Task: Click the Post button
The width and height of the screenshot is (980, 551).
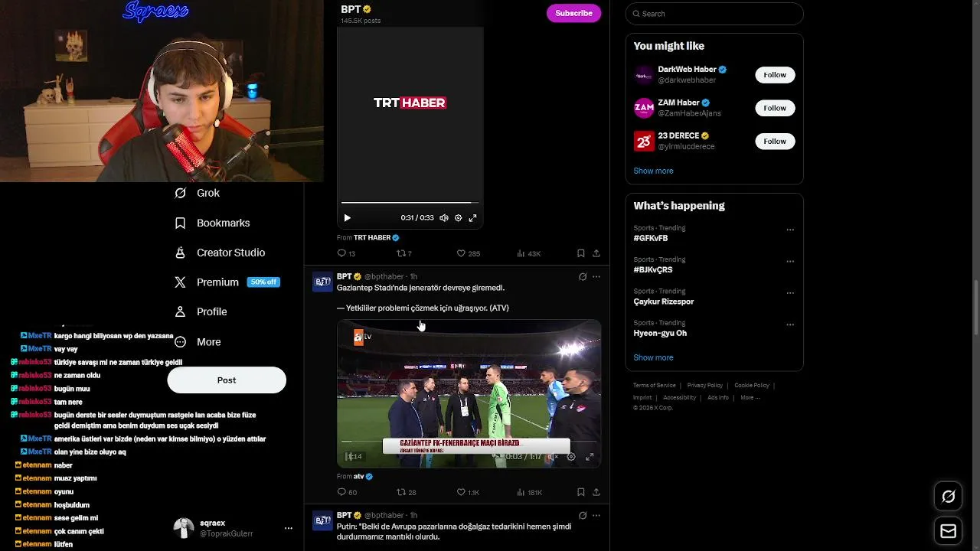Action: tap(227, 380)
